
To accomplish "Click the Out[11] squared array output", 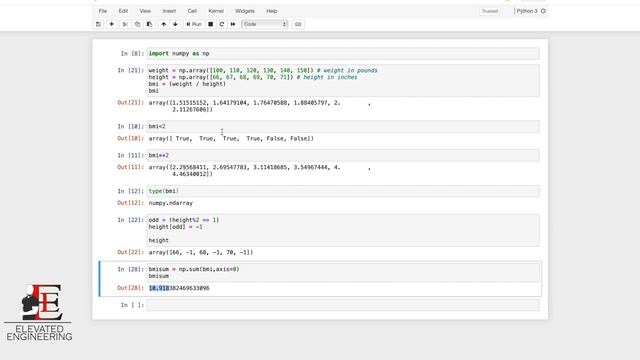I will click(260, 171).
